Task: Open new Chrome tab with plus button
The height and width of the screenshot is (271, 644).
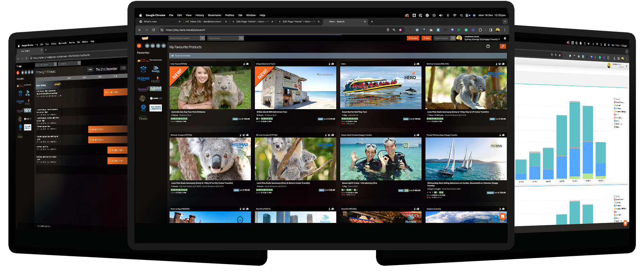Action: [x=372, y=21]
